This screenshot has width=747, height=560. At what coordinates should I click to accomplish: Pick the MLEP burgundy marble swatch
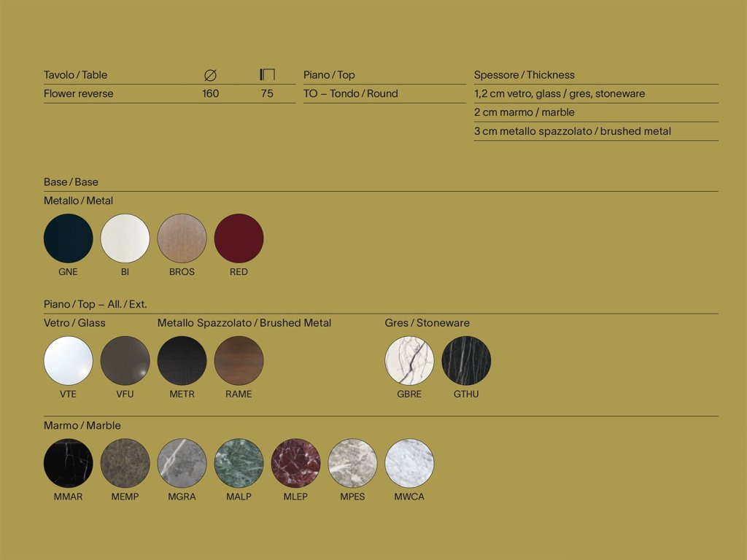pyautogui.click(x=295, y=463)
